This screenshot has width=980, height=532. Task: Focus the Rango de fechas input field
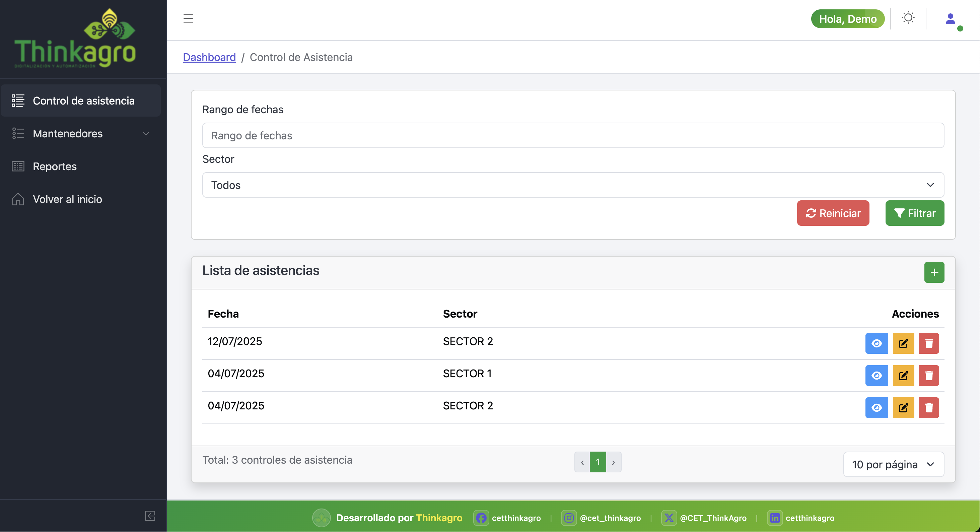point(573,135)
